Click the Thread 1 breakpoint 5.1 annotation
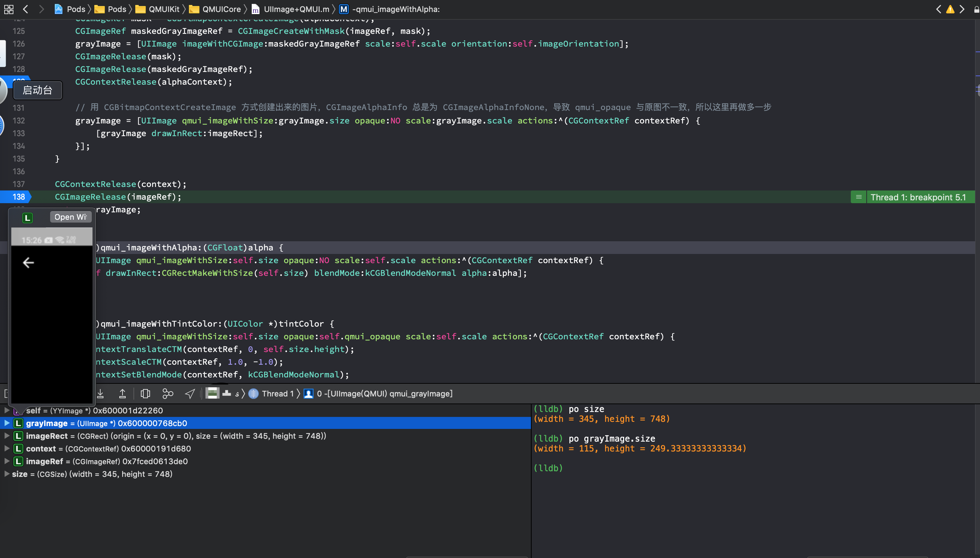Image resolution: width=980 pixels, height=558 pixels. click(918, 198)
